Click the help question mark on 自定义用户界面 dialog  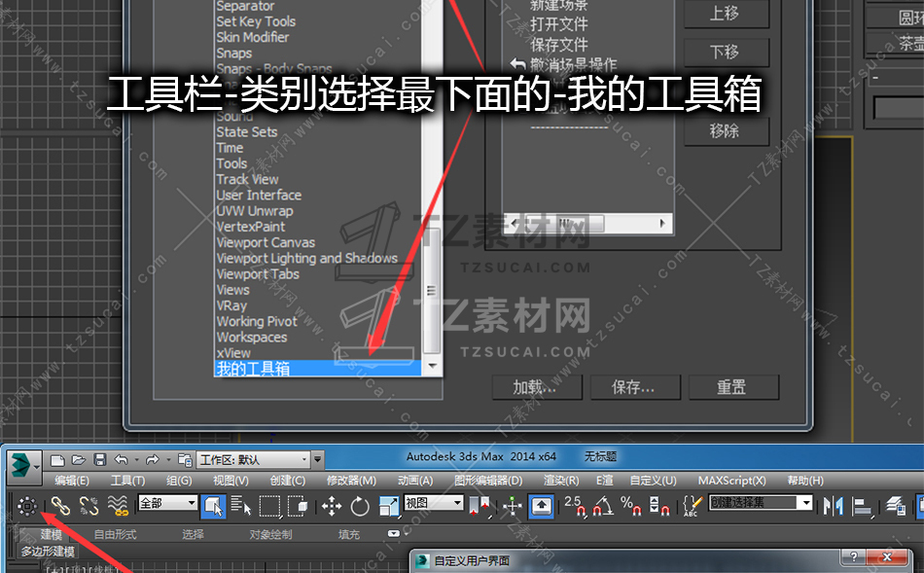point(853,557)
